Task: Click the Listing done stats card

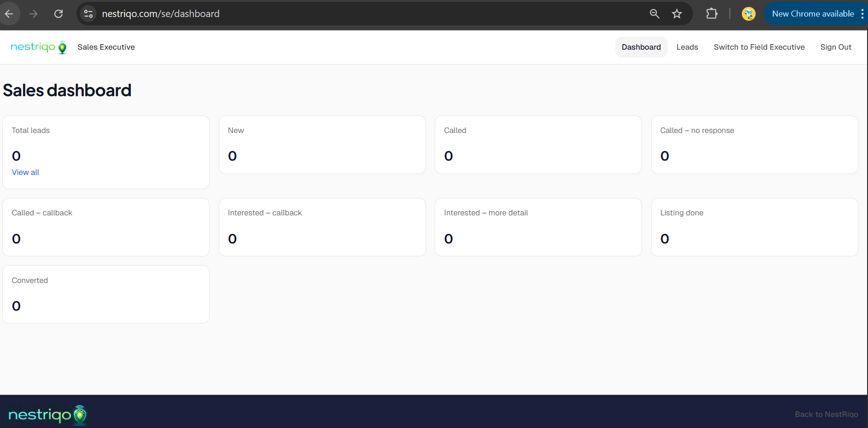Action: 754,227
